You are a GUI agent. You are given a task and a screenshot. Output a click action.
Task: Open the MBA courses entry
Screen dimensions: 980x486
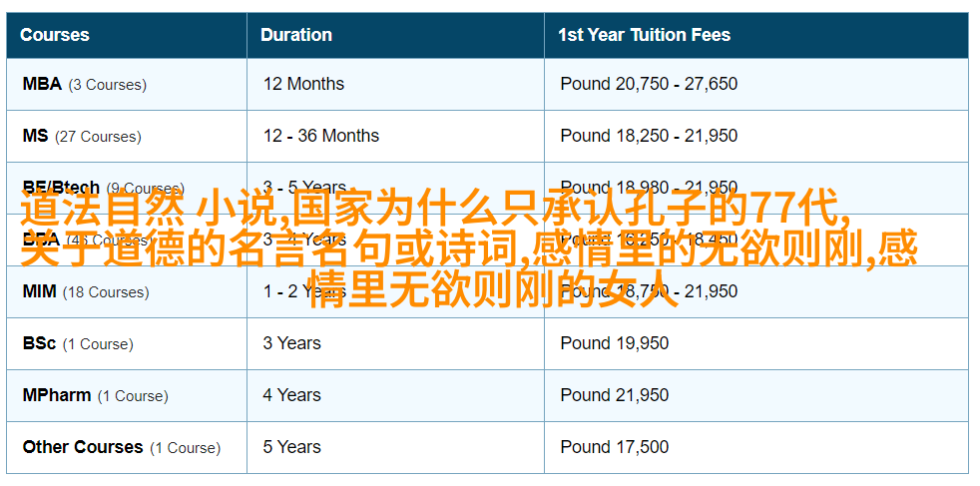[x=42, y=84]
